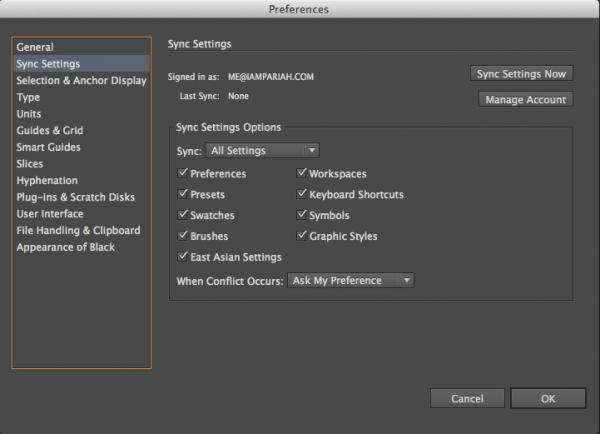
Task: Disable Swatches syncing
Action: pos(183,215)
